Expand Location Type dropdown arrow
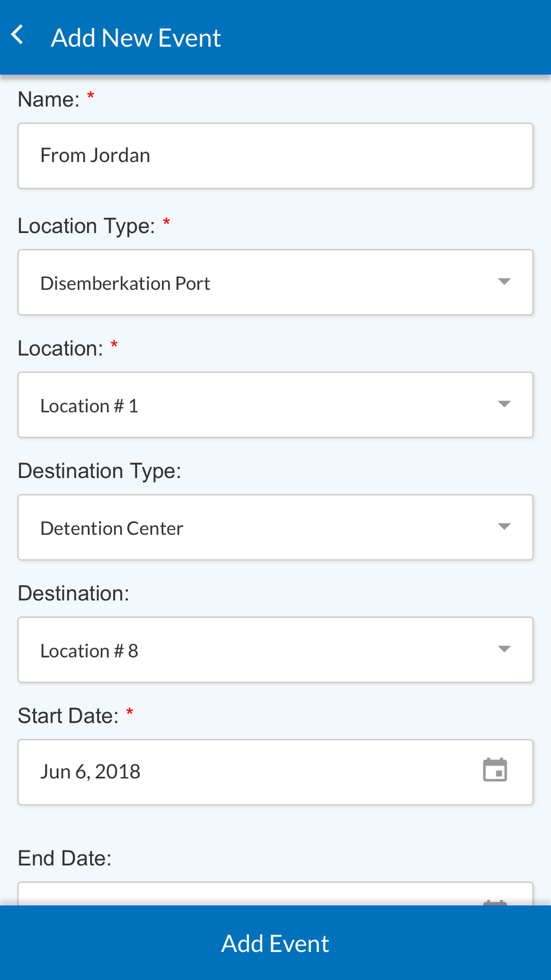Viewport: 551px width, 980px height. click(504, 282)
